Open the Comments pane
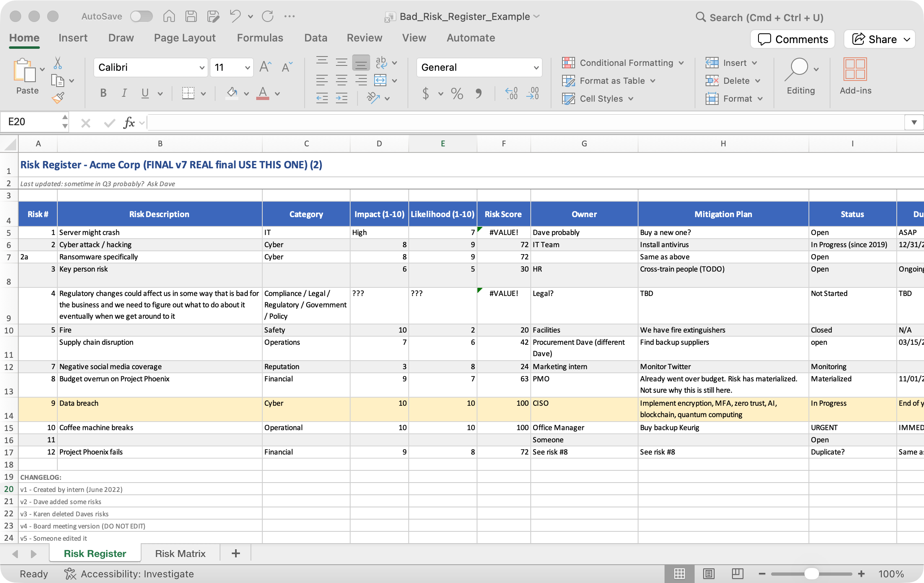This screenshot has width=924, height=583. click(793, 39)
